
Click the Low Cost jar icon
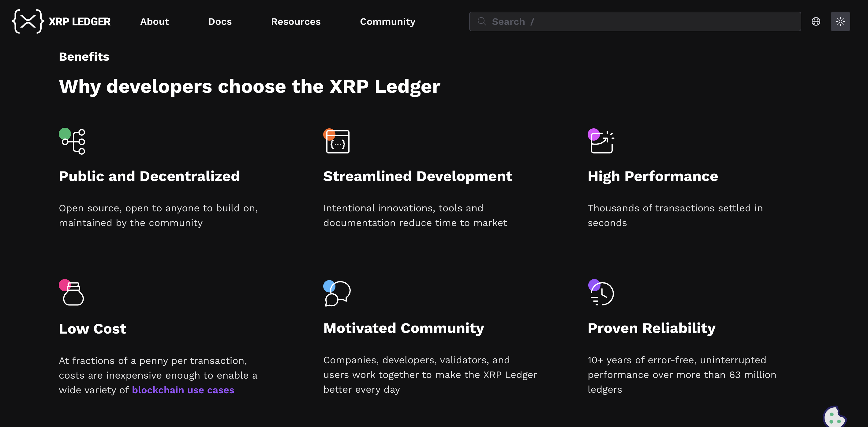[72, 293]
